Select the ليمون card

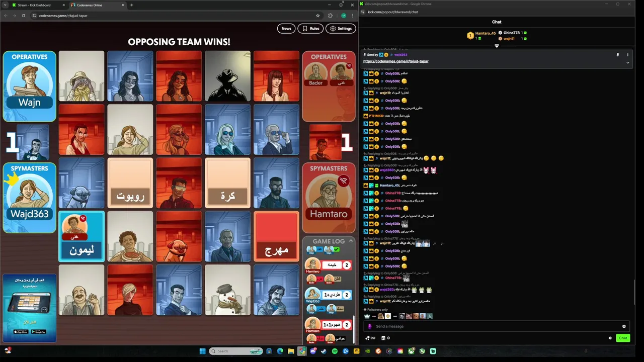click(x=82, y=237)
